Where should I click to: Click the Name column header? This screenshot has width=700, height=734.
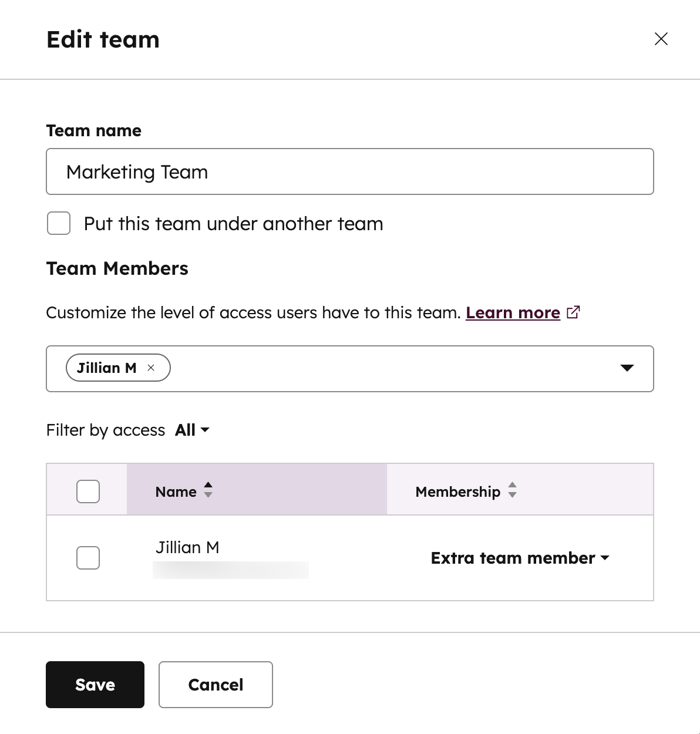tap(176, 491)
